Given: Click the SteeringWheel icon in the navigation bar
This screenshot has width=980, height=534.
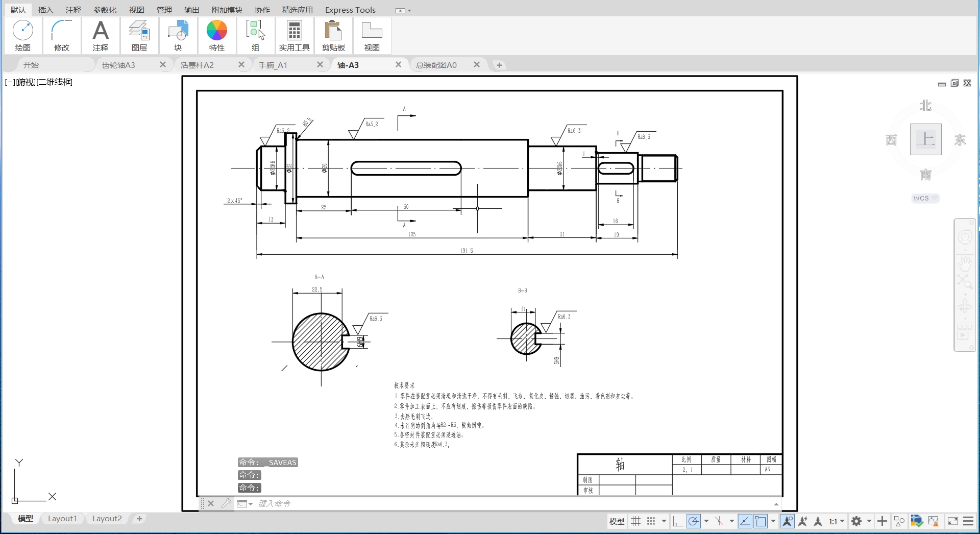Looking at the screenshot, I should point(965,237).
